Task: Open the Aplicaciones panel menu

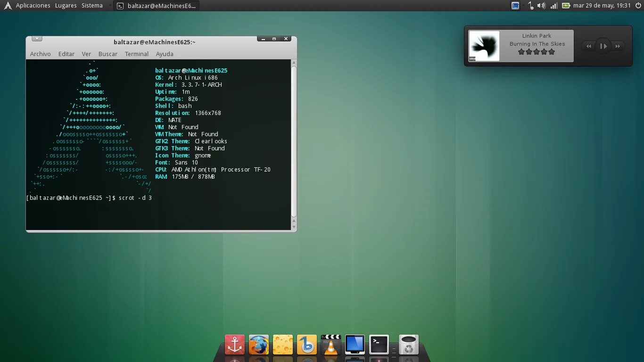Action: pyautogui.click(x=33, y=6)
